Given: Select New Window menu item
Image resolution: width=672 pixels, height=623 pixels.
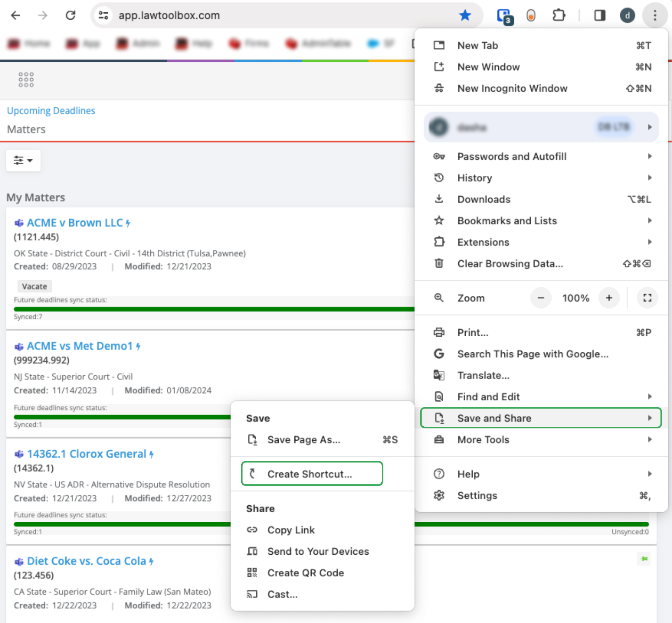Looking at the screenshot, I should (x=541, y=67).
